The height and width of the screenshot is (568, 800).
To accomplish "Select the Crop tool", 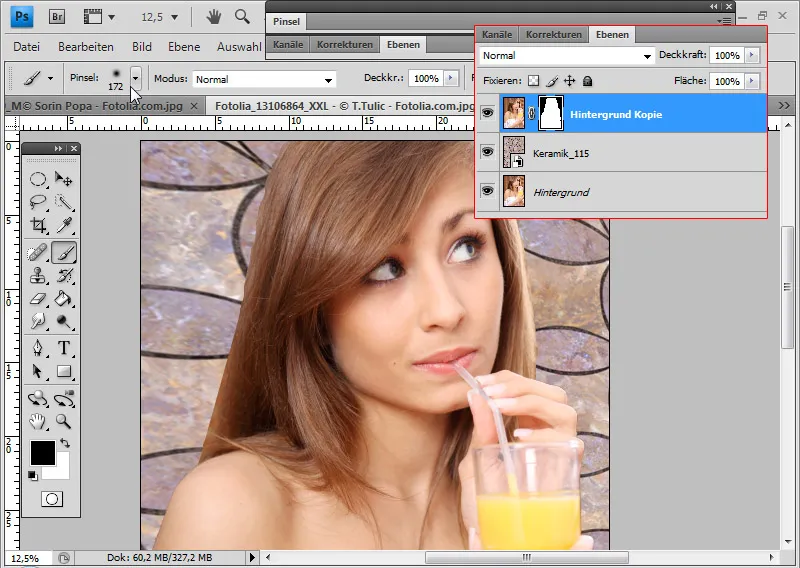I will [x=38, y=225].
